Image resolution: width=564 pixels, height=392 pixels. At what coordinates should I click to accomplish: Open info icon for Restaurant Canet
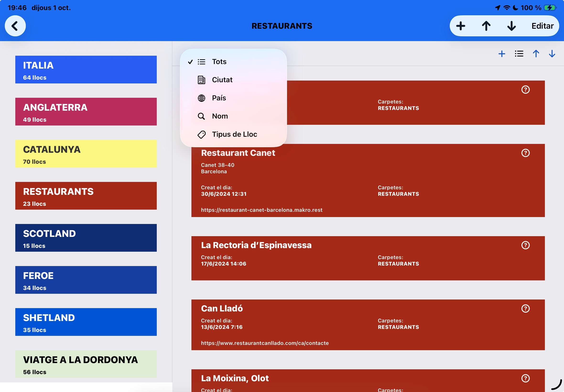coord(526,153)
